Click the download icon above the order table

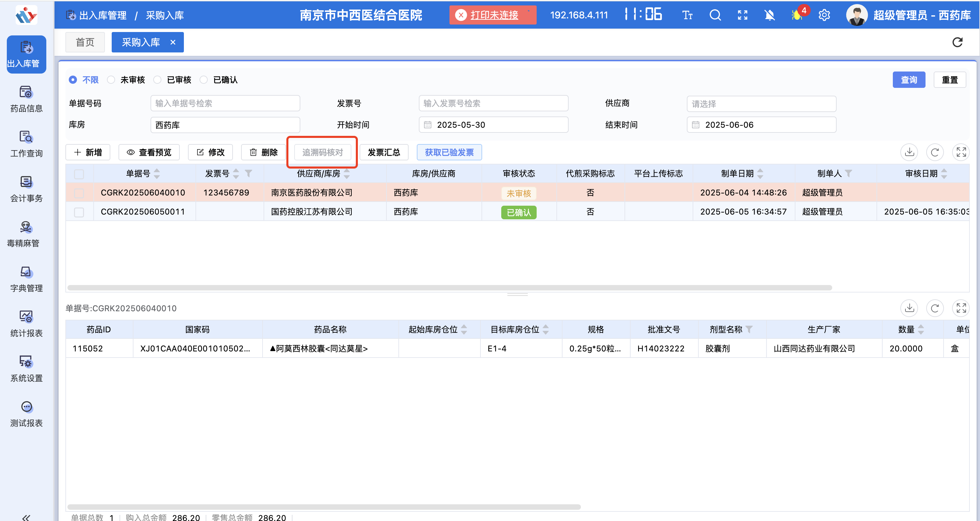tap(909, 152)
